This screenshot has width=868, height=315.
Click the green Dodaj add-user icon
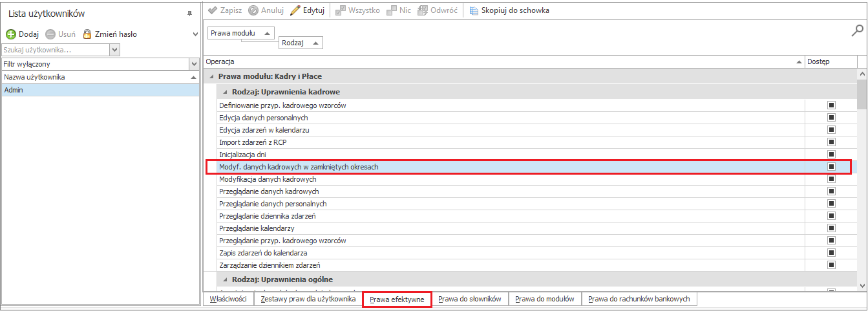11,34
